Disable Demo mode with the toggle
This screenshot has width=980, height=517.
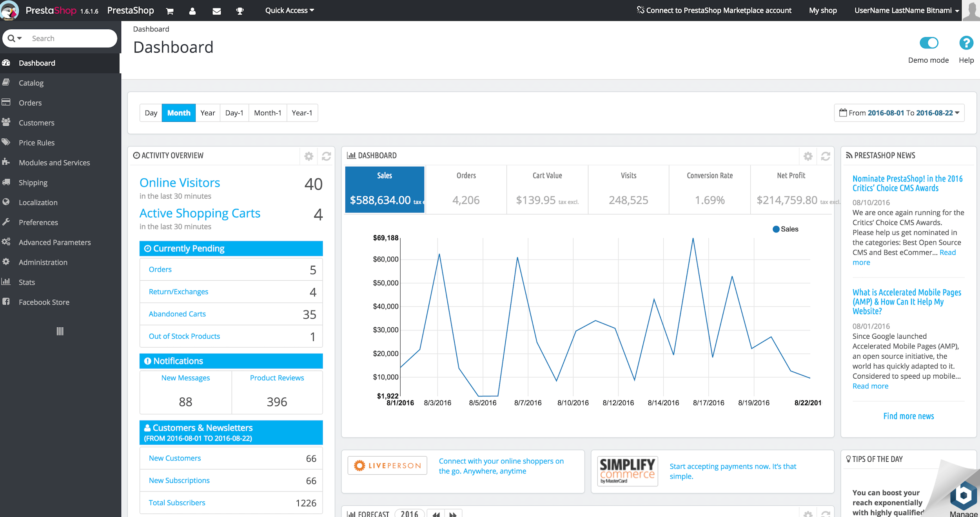coord(929,43)
